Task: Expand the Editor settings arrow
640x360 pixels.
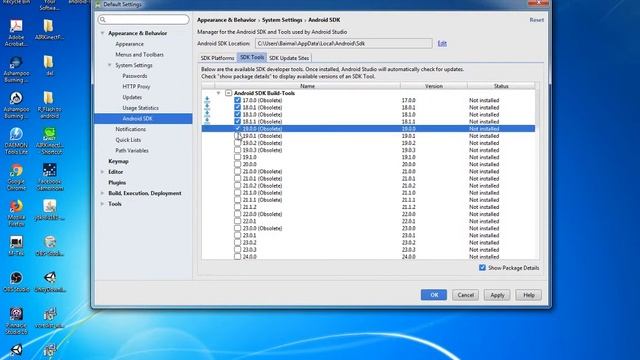Action: coord(102,172)
